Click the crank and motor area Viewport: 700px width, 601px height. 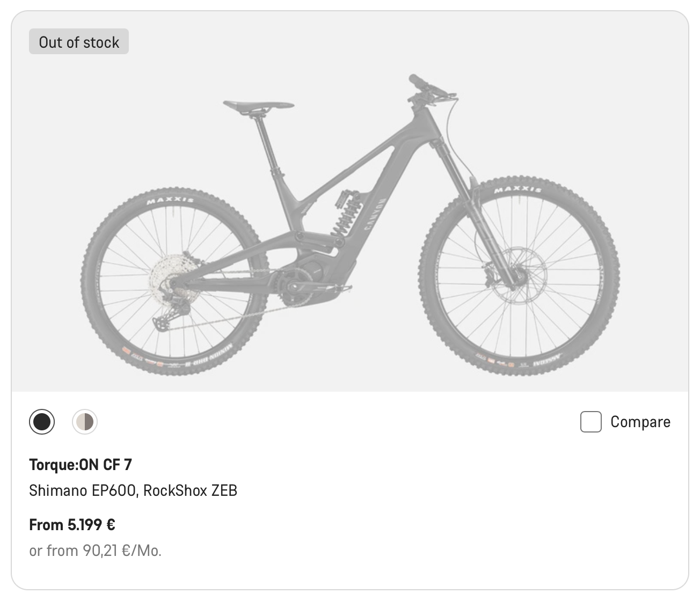click(301, 279)
